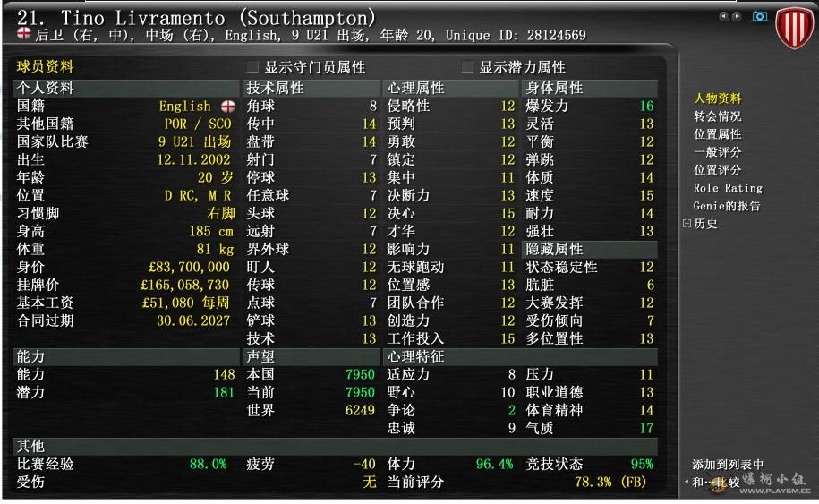Image resolution: width=819 pixels, height=504 pixels.
Task: Click the 世界 reputation value 6249
Action: click(x=360, y=410)
